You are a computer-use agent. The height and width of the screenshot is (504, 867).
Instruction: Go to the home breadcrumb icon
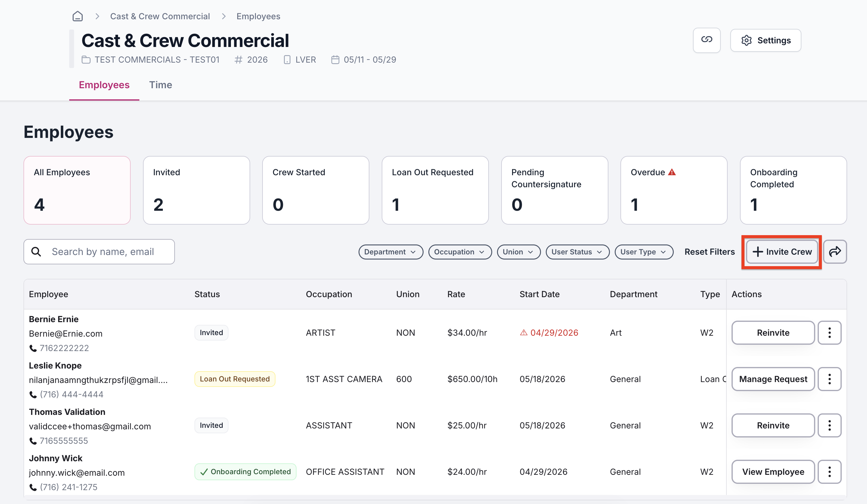click(78, 16)
